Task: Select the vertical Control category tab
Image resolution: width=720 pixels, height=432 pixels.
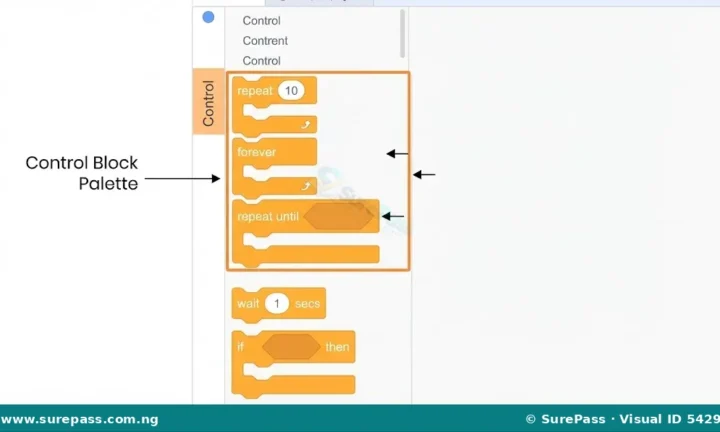Action: click(208, 101)
